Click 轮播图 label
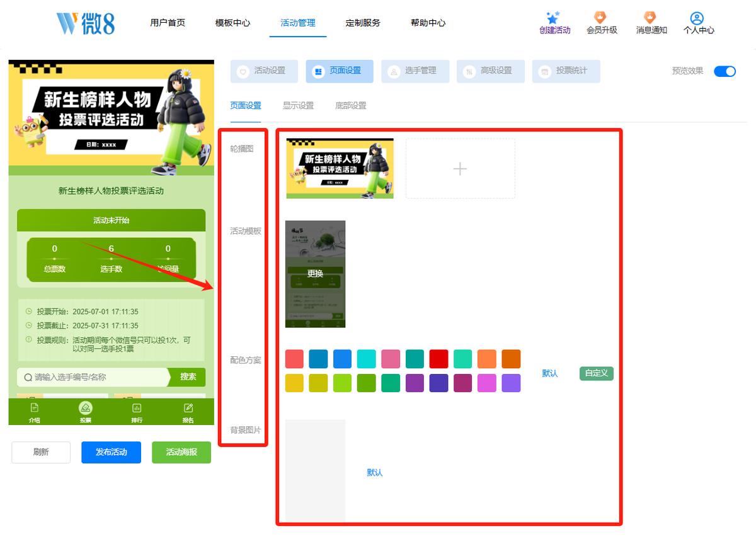Image resolution: width=756 pixels, height=536 pixels. 242,149
